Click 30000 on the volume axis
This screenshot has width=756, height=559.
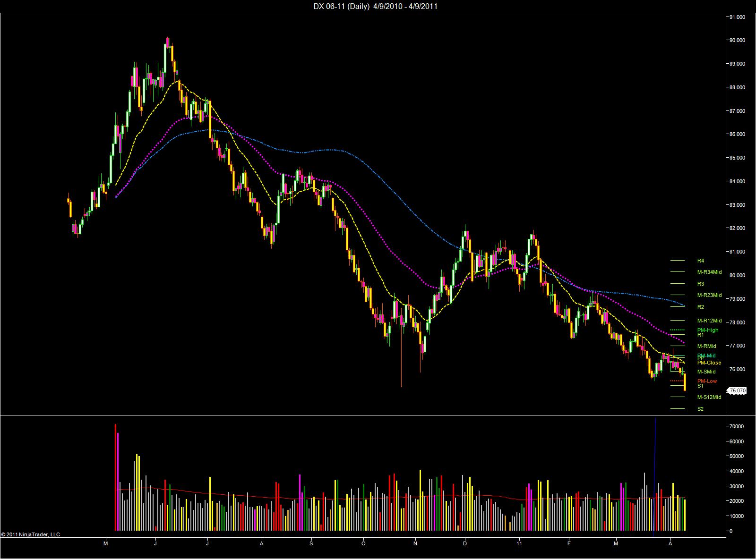737,486
